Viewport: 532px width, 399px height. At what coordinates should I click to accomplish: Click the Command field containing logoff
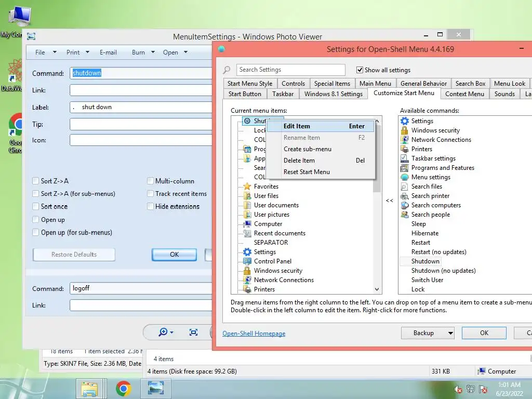141,288
